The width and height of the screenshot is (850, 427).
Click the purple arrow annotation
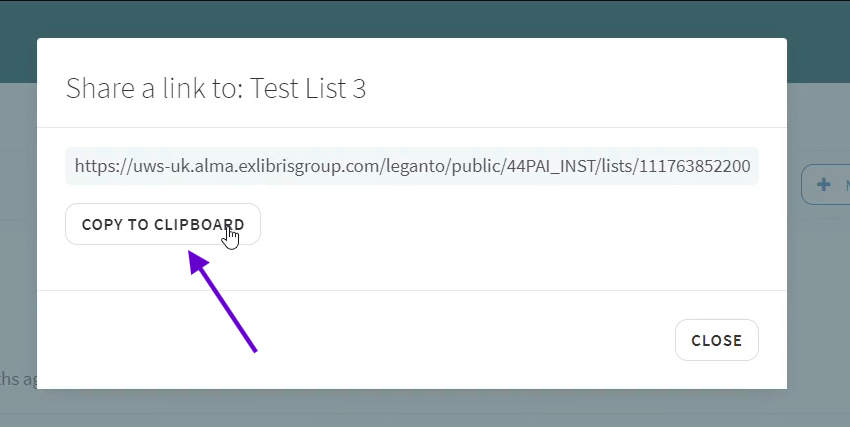click(x=222, y=301)
